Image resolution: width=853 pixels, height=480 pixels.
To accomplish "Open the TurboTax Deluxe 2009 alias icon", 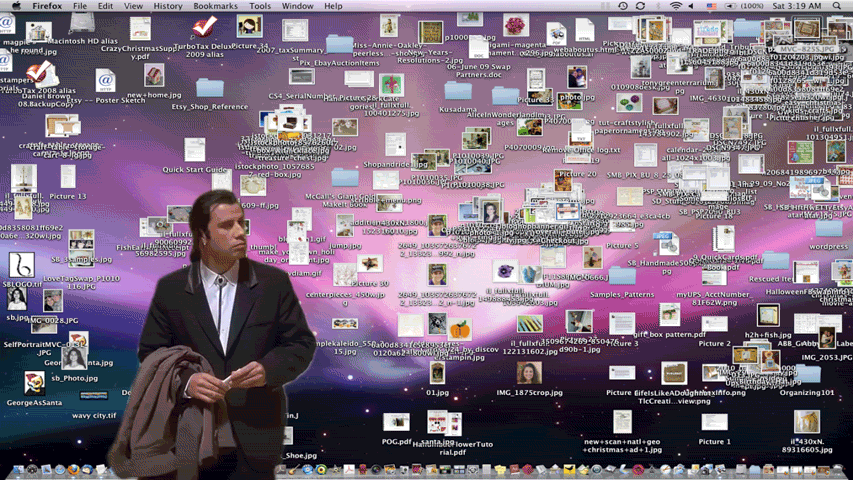I will pos(204,27).
